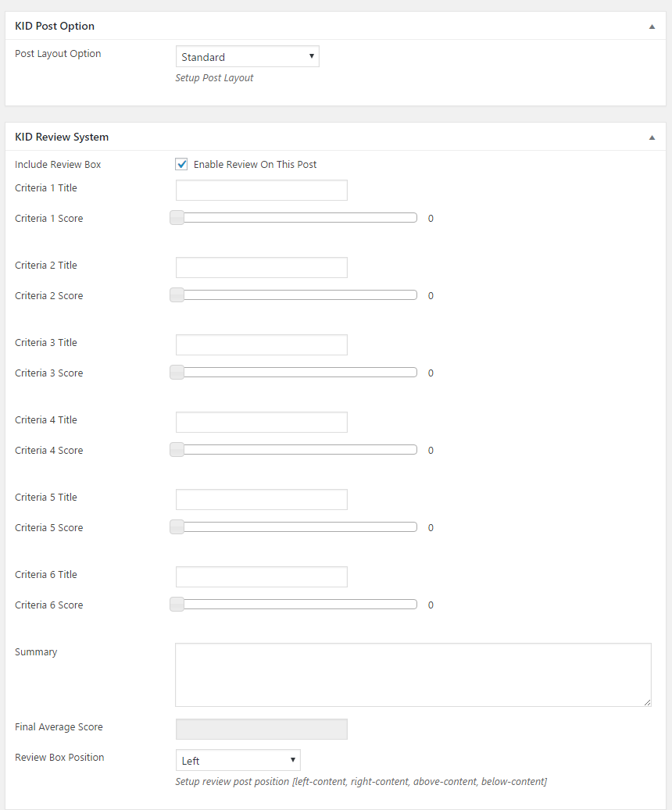The height and width of the screenshot is (810, 672).
Task: Select the Criteria 4 Title text box
Action: 261,423
